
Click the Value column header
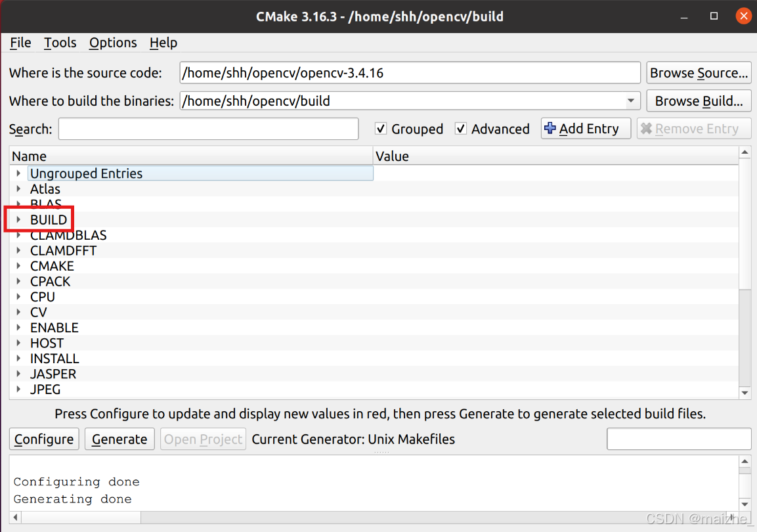click(556, 156)
